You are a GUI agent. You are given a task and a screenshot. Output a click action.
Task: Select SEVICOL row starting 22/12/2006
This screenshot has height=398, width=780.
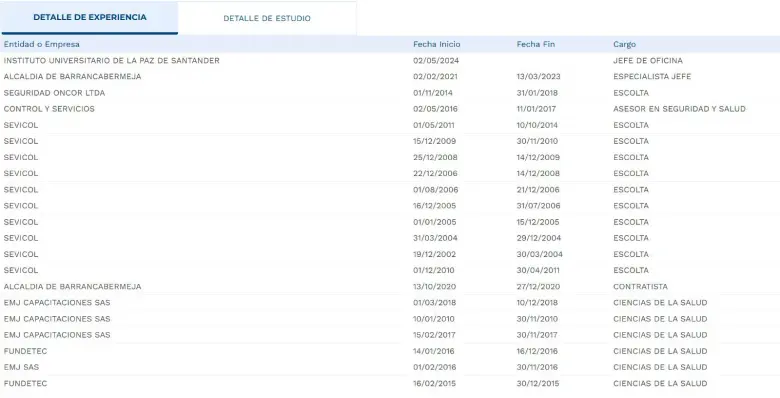(21, 174)
